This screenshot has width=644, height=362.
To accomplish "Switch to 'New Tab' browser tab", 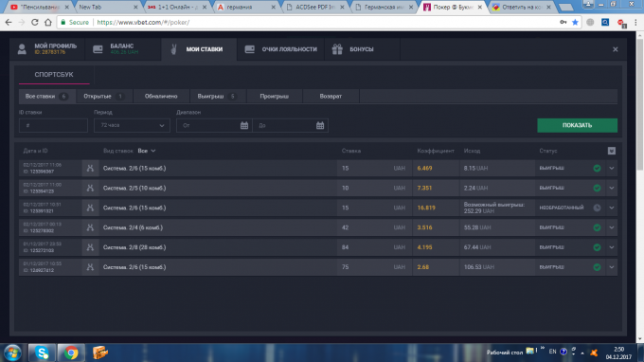I will pos(108,7).
